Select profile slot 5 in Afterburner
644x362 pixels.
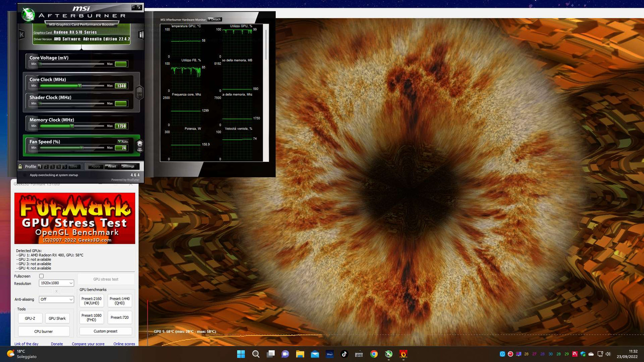pos(64,166)
